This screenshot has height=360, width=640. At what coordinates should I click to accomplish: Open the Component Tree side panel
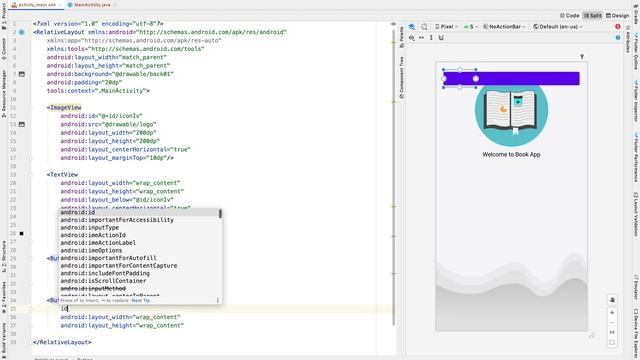(x=402, y=78)
